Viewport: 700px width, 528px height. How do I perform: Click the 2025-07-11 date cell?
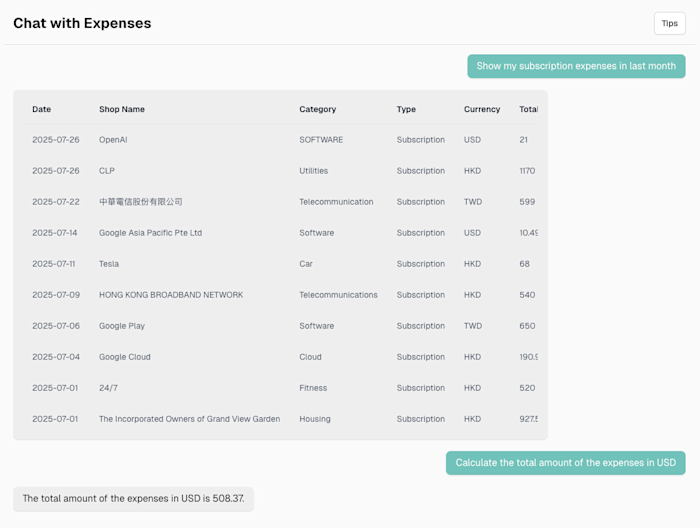click(x=54, y=264)
